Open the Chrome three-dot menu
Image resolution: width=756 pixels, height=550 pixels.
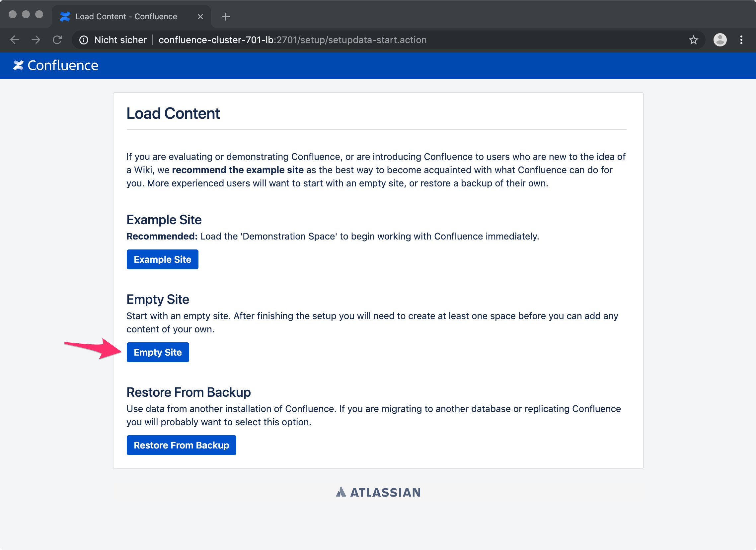pos(741,40)
